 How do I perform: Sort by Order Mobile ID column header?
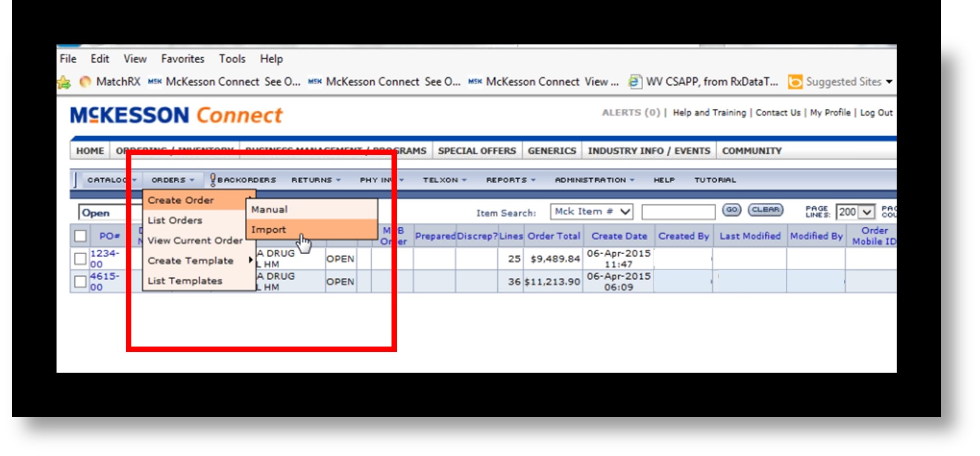(874, 236)
